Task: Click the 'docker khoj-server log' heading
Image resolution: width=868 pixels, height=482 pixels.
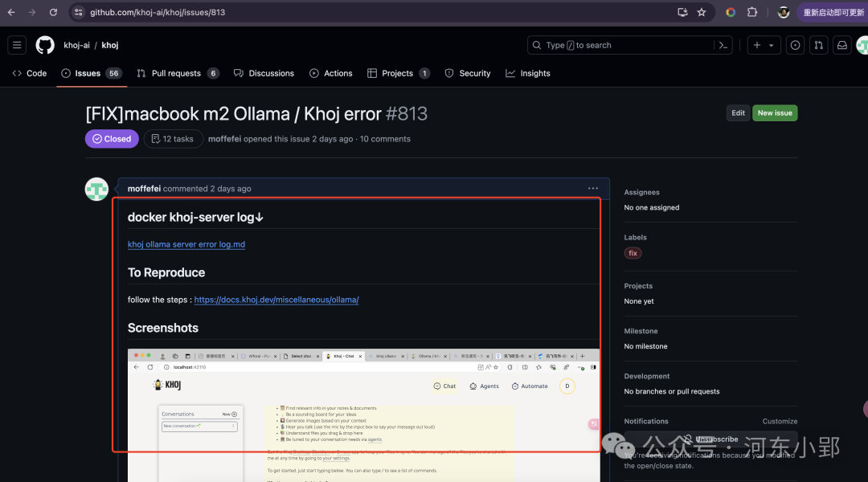Action: coord(195,217)
